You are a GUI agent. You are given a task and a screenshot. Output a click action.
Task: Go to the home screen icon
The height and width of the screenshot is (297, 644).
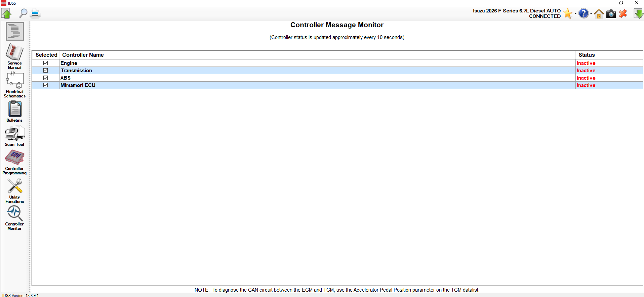point(599,13)
